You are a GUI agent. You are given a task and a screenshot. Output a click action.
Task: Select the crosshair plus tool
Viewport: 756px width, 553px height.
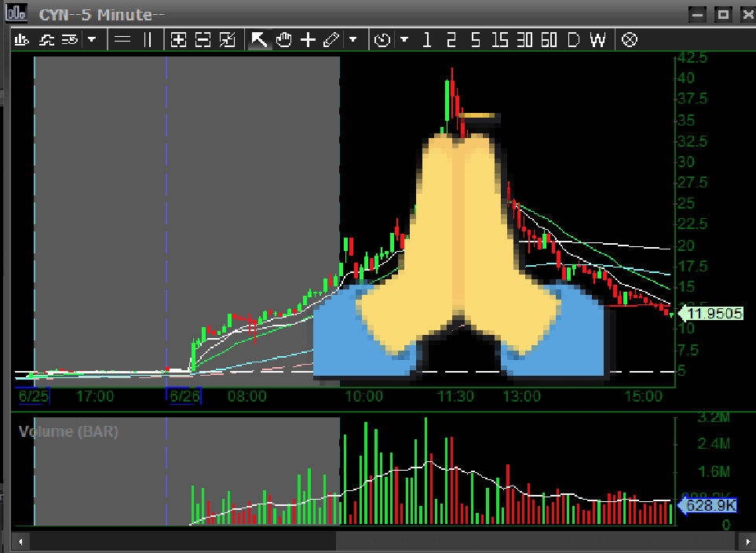(x=308, y=39)
